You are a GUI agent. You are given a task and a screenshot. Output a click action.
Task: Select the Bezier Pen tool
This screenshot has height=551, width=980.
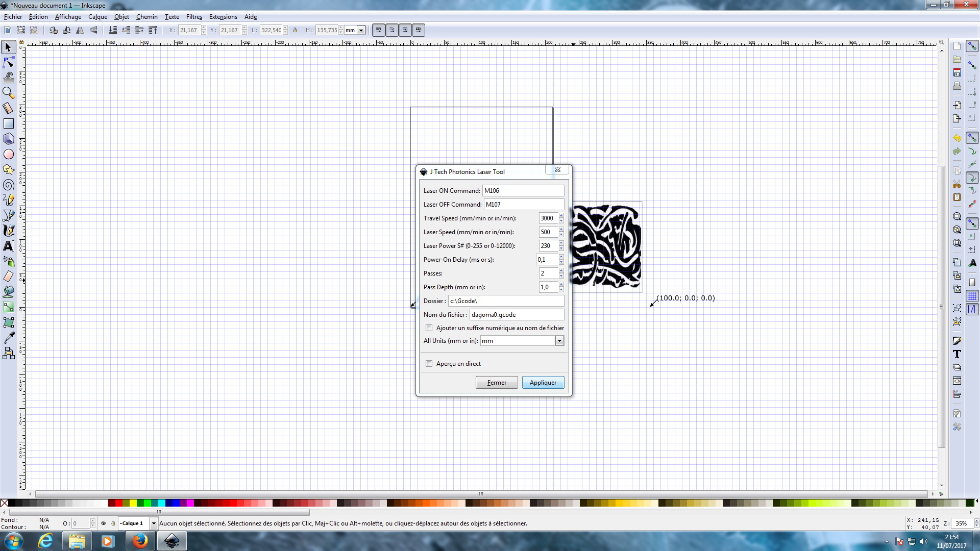(x=8, y=215)
